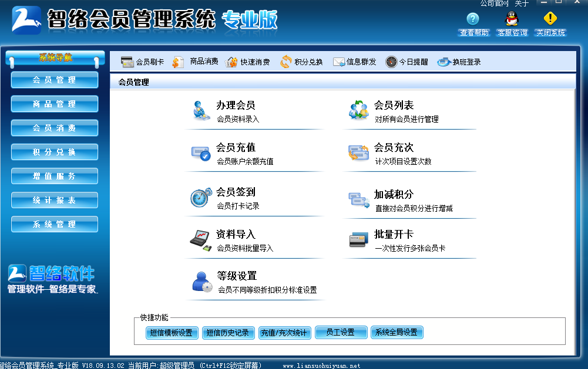Open the 增值服务 navigation section
The height and width of the screenshot is (369, 588).
(55, 176)
